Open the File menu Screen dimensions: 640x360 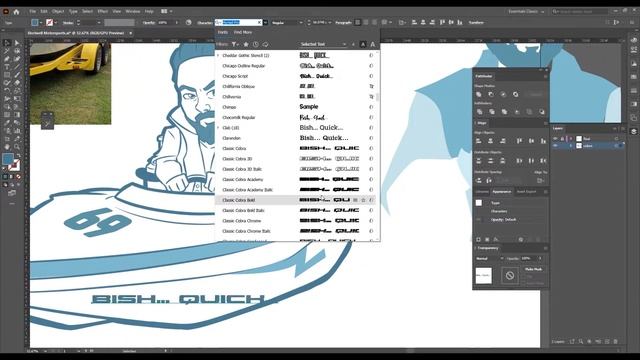pyautogui.click(x=32, y=11)
